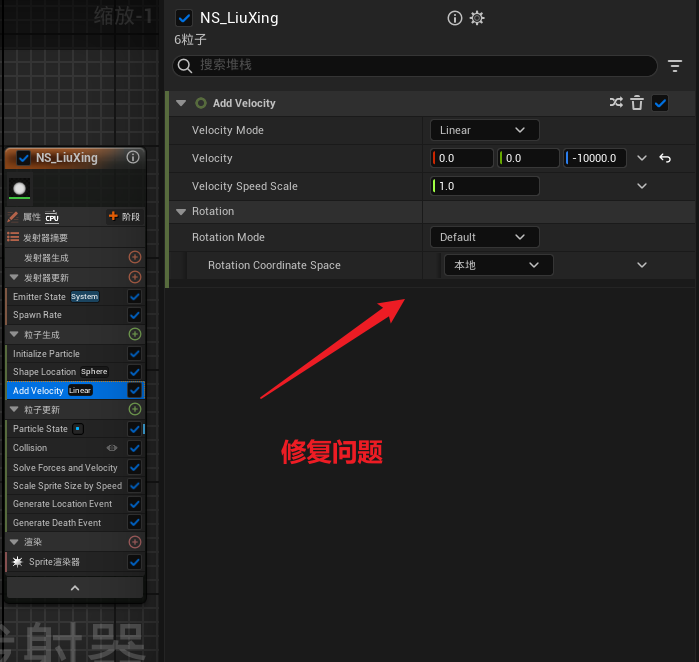Viewport: 699px width, 662px height.
Task: Click Velocity Speed Scale field 1.0
Action: (x=485, y=186)
